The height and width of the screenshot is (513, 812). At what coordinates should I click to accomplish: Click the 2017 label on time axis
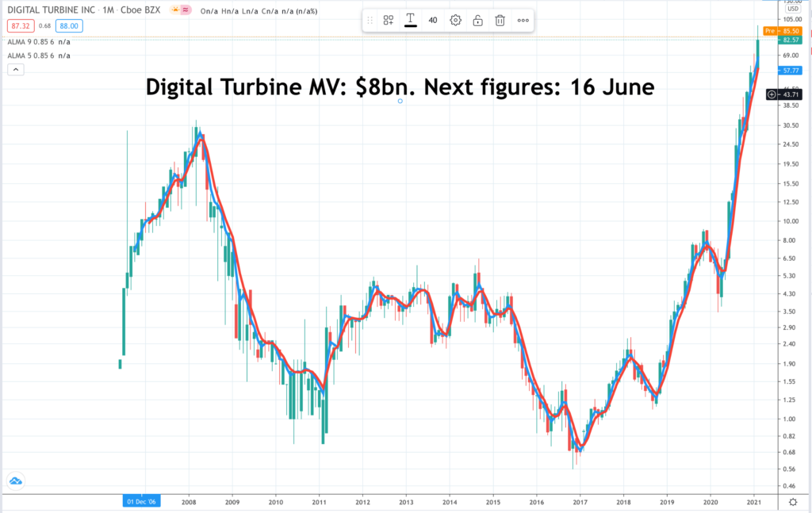pyautogui.click(x=580, y=502)
